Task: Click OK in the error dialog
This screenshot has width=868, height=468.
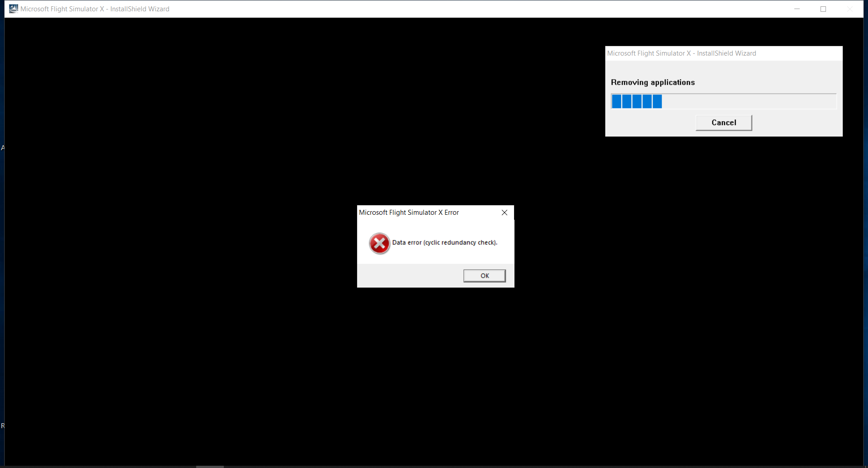Action: [484, 276]
